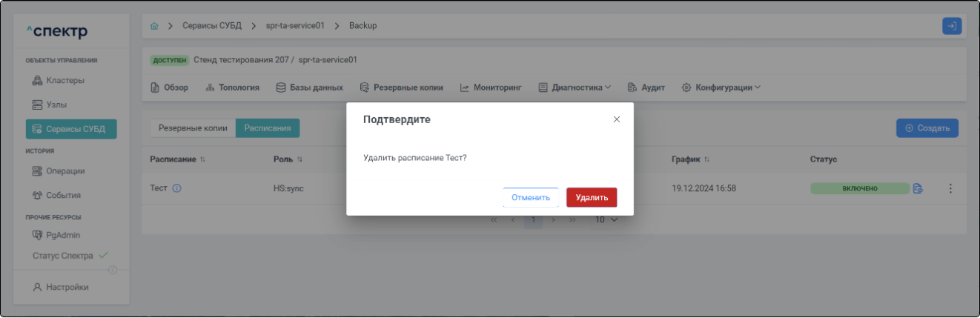Viewport: 980px width, 318px height.
Task: Select Расписания segmented button
Action: pyautogui.click(x=268, y=128)
